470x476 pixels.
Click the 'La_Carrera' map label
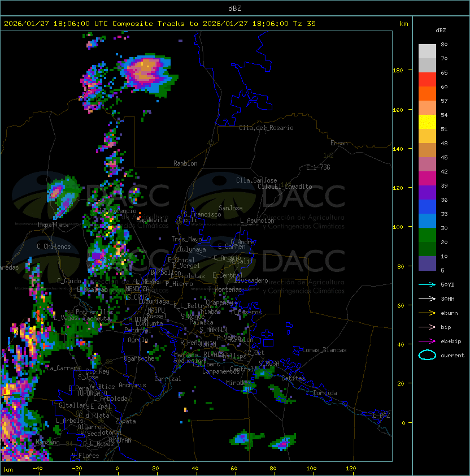point(63,368)
